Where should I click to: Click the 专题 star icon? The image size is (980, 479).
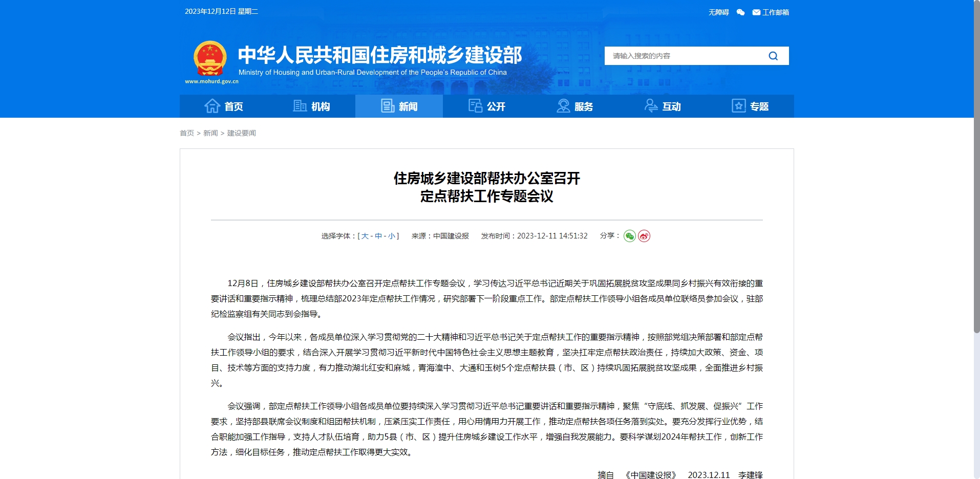pos(739,106)
